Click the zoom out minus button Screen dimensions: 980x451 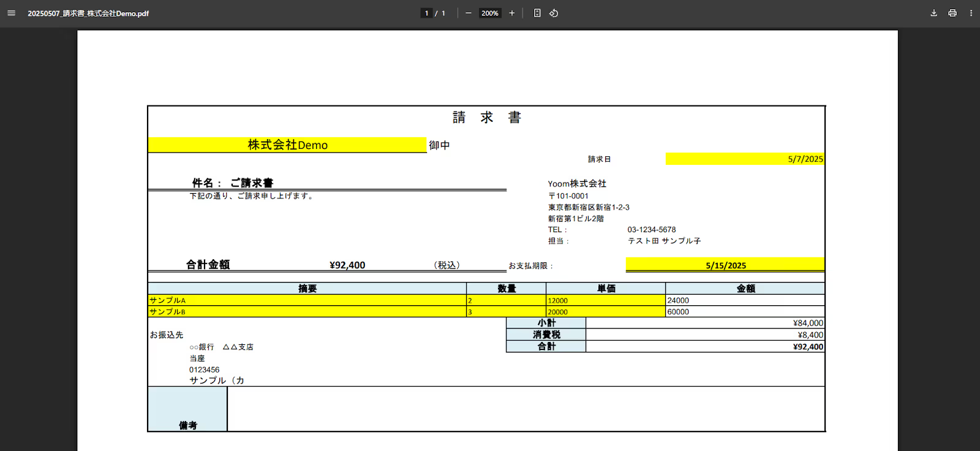point(469,13)
